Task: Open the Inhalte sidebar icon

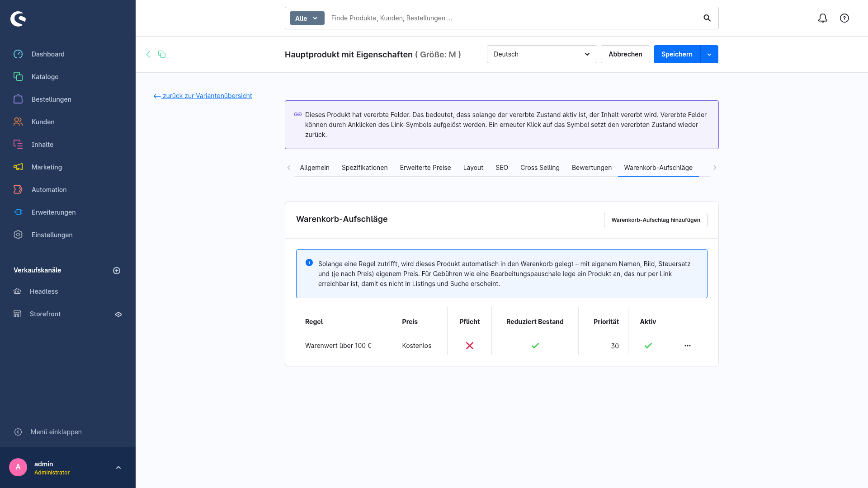Action: pos(18,145)
